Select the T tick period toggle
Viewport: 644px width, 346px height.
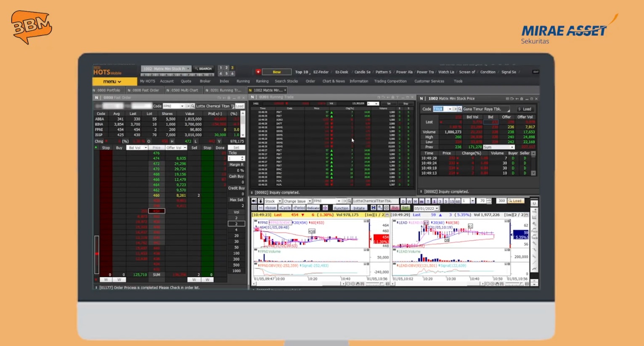(428, 201)
